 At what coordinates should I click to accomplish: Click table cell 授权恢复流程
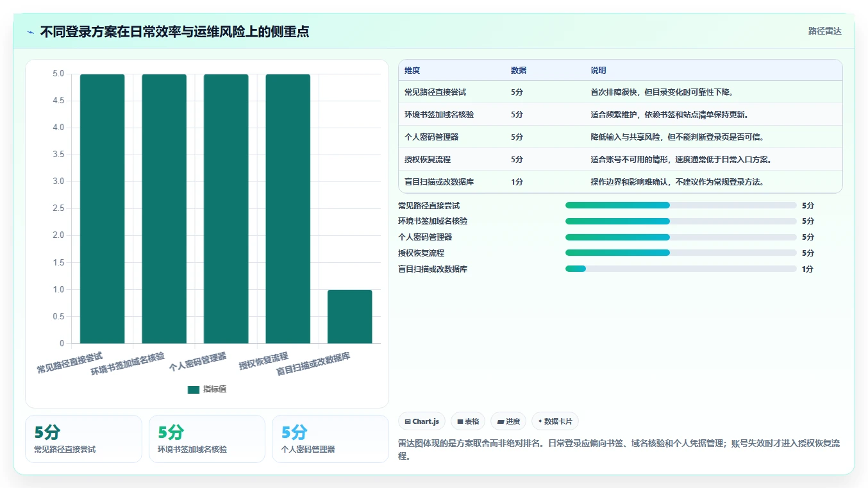pos(428,160)
